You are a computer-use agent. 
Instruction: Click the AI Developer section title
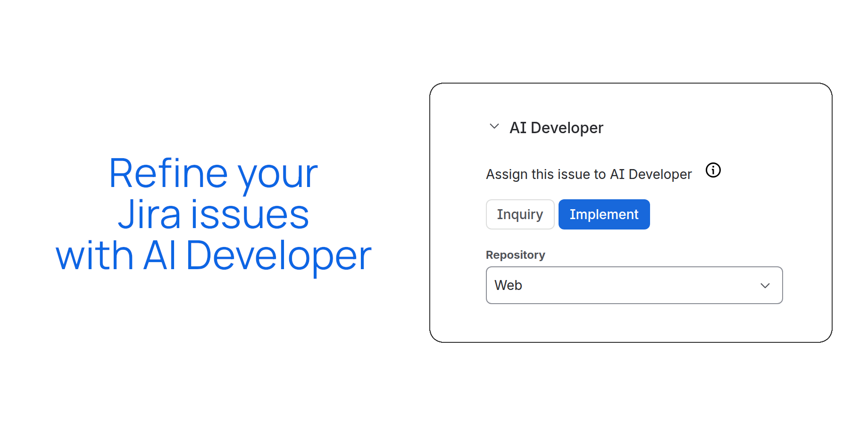(x=556, y=128)
